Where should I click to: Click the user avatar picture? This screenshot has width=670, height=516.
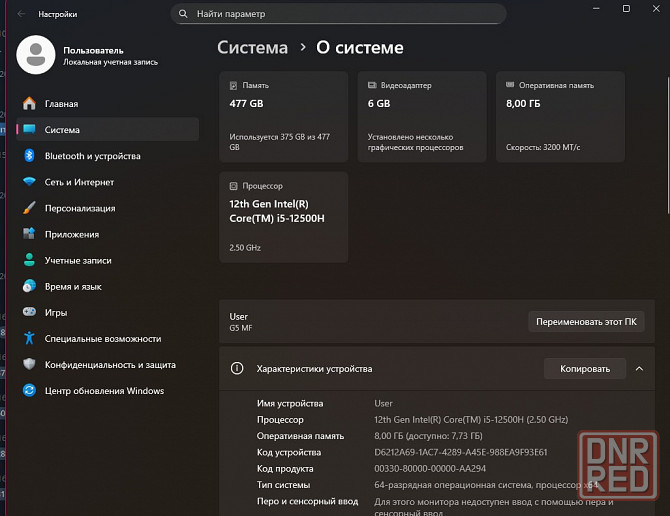click(x=36, y=55)
